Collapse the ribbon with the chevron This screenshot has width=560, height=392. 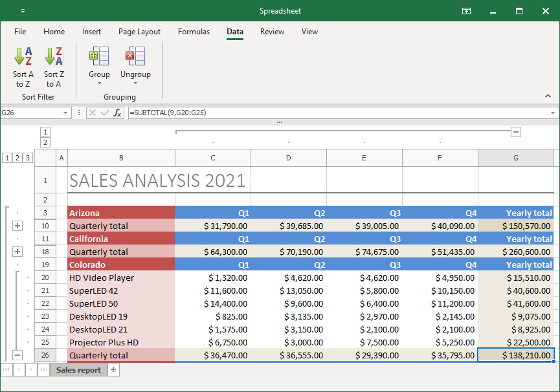tap(548, 96)
